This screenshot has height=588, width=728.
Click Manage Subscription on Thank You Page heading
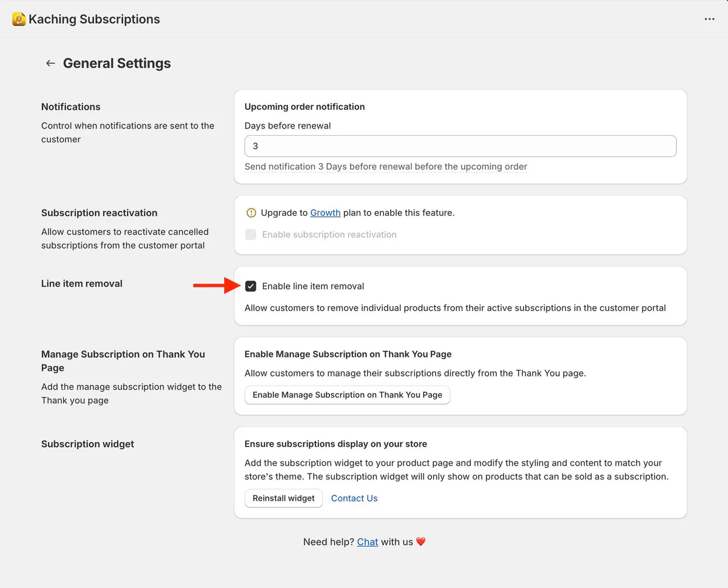tap(123, 361)
